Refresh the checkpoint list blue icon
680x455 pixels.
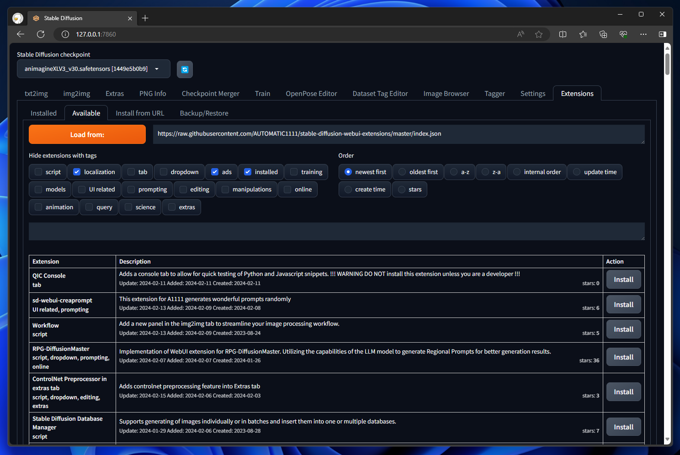[185, 69]
